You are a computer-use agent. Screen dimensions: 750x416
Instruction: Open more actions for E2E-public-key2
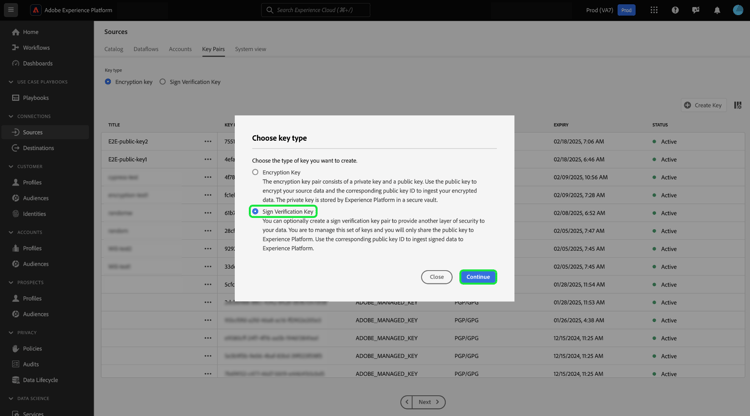click(x=208, y=142)
